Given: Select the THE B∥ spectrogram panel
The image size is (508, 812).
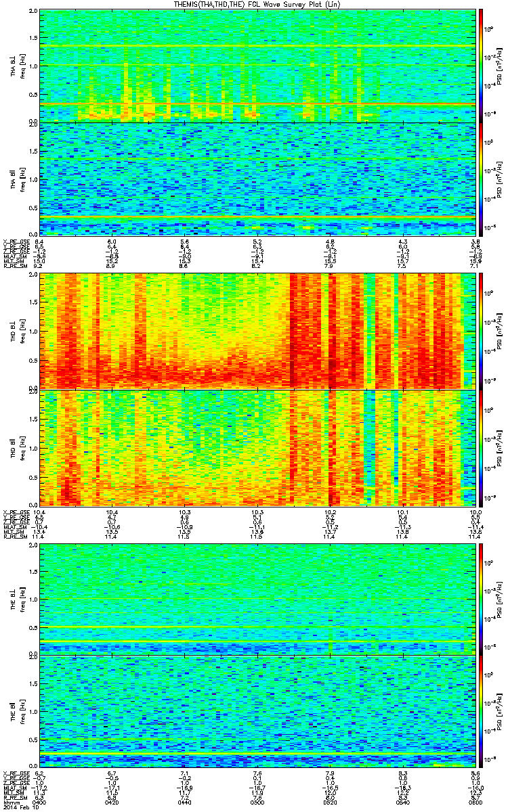Looking at the screenshot, I should [x=257, y=711].
